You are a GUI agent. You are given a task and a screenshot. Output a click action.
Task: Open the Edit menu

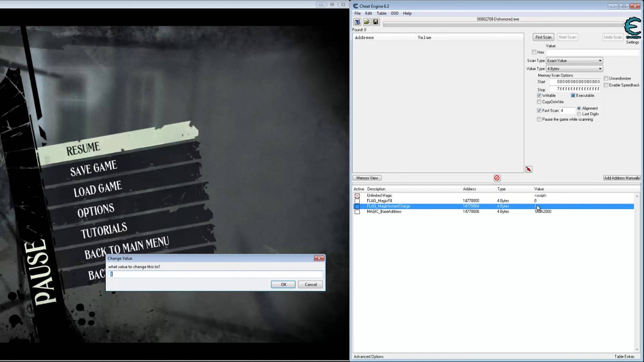[x=368, y=14]
